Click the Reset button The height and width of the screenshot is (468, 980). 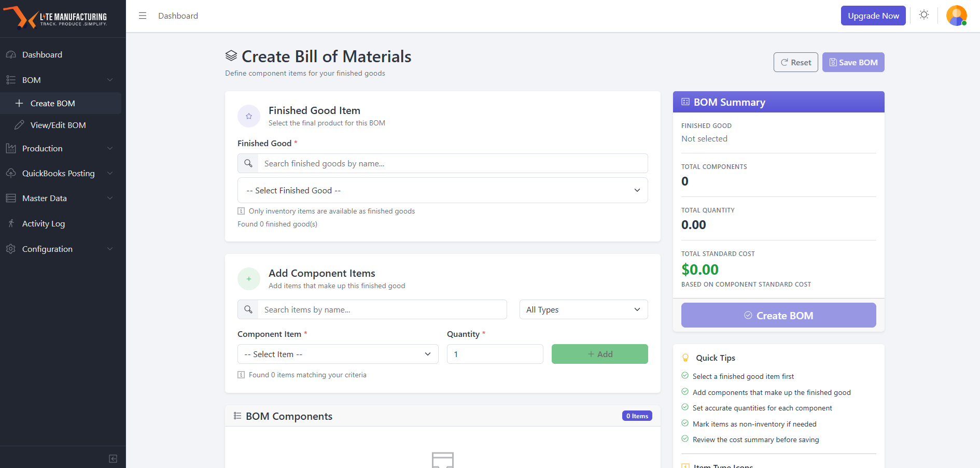pyautogui.click(x=796, y=62)
